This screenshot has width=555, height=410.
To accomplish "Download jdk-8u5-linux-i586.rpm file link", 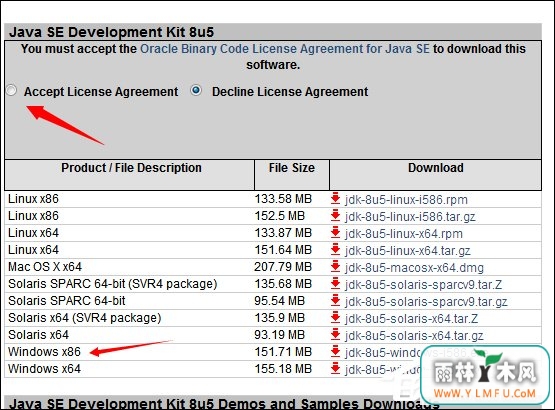I will pyautogui.click(x=406, y=200).
